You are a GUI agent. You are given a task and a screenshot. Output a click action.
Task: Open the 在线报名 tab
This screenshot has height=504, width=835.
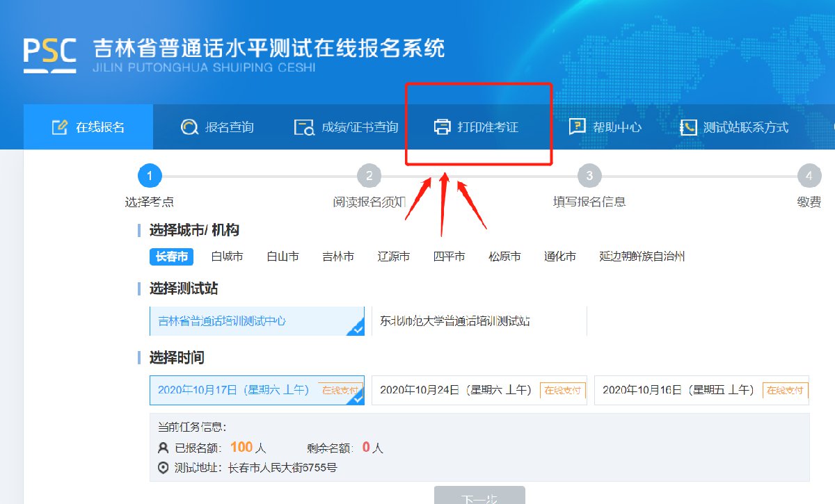[88, 127]
